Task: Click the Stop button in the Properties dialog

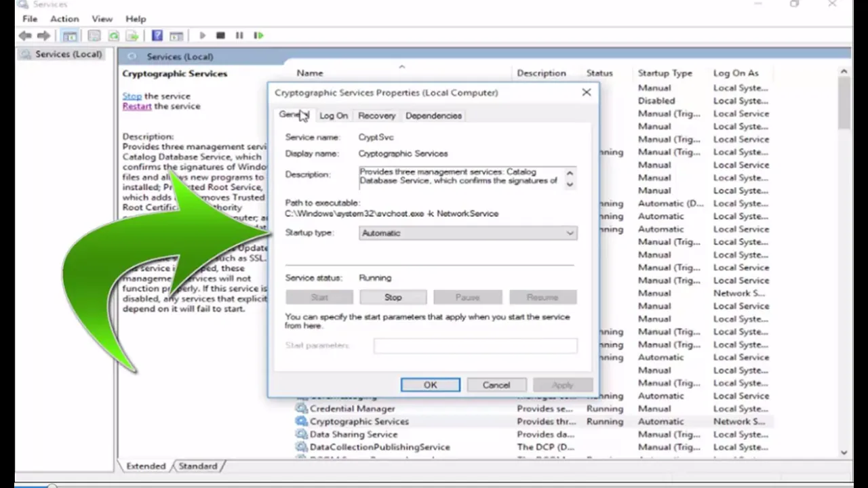Action: point(393,298)
